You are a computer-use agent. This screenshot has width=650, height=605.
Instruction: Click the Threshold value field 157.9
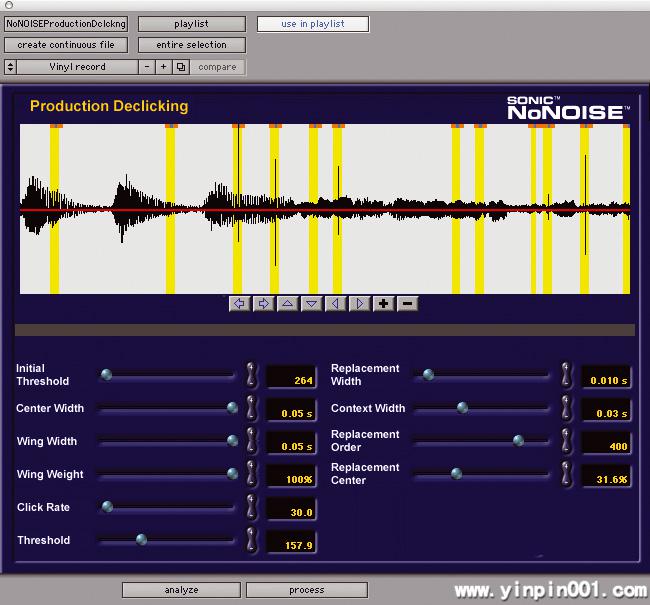[291, 542]
